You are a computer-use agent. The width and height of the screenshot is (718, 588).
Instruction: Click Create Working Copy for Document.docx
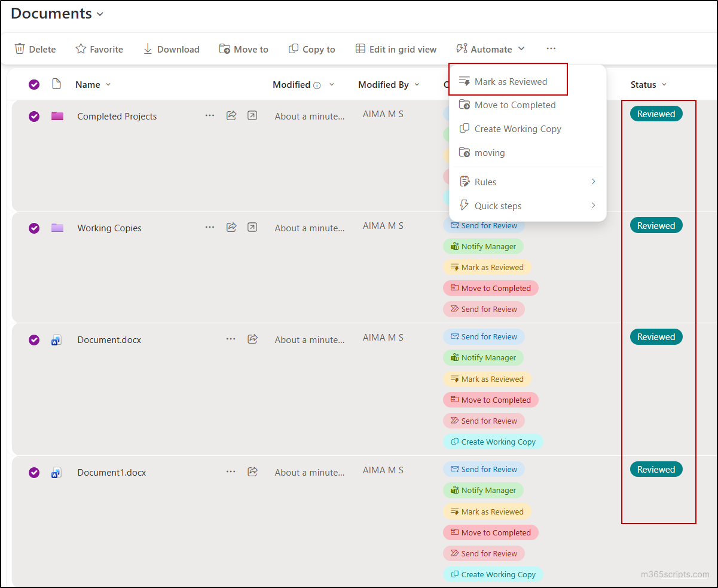point(493,442)
